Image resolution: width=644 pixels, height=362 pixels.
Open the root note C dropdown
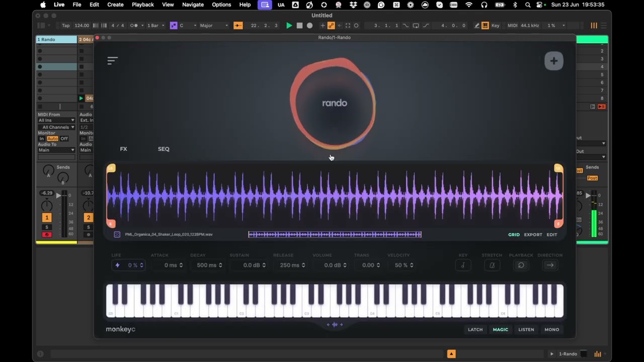pos(187,26)
